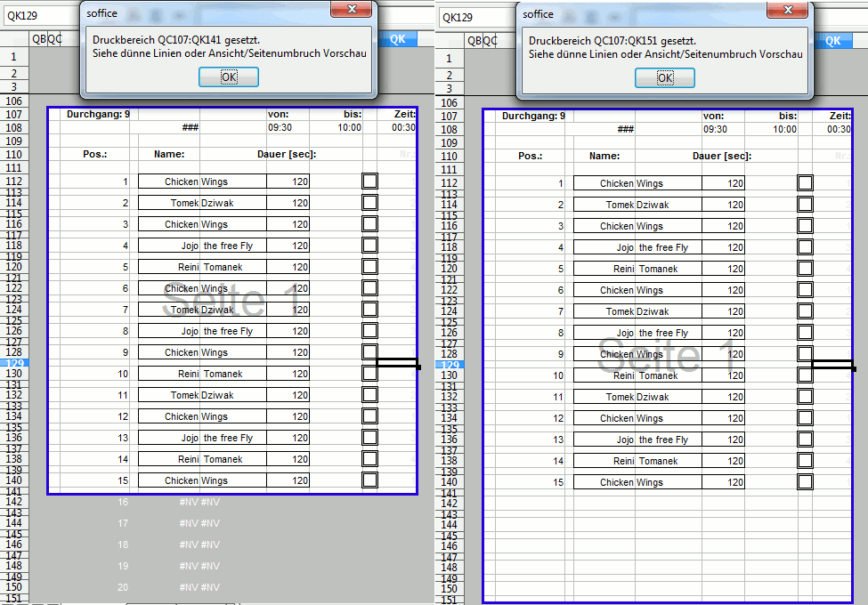Click the #NV cell for position 16

pyautogui.click(x=188, y=503)
